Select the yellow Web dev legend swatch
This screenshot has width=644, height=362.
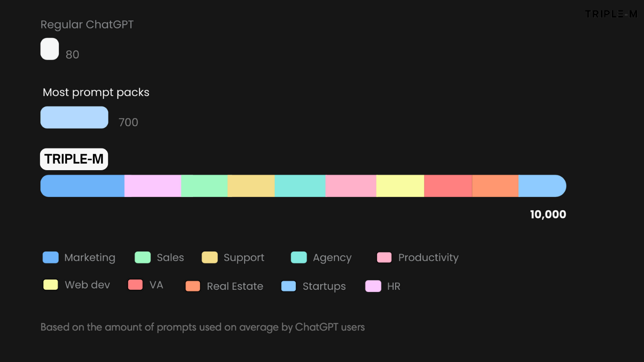click(x=50, y=285)
